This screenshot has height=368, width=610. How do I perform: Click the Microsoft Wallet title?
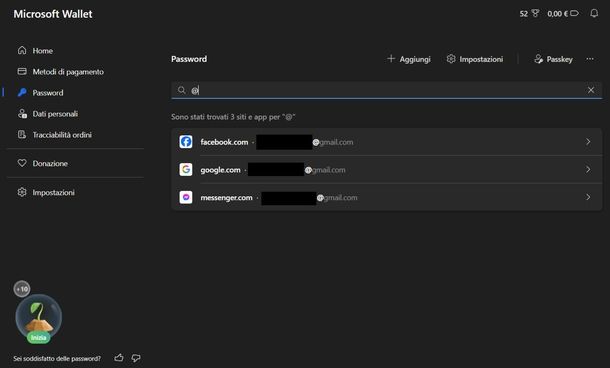[x=53, y=14]
